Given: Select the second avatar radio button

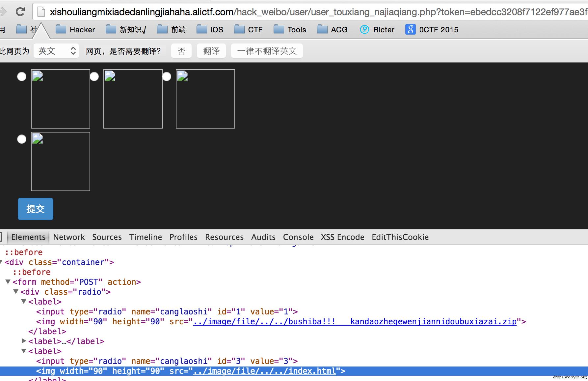Looking at the screenshot, I should point(94,76).
